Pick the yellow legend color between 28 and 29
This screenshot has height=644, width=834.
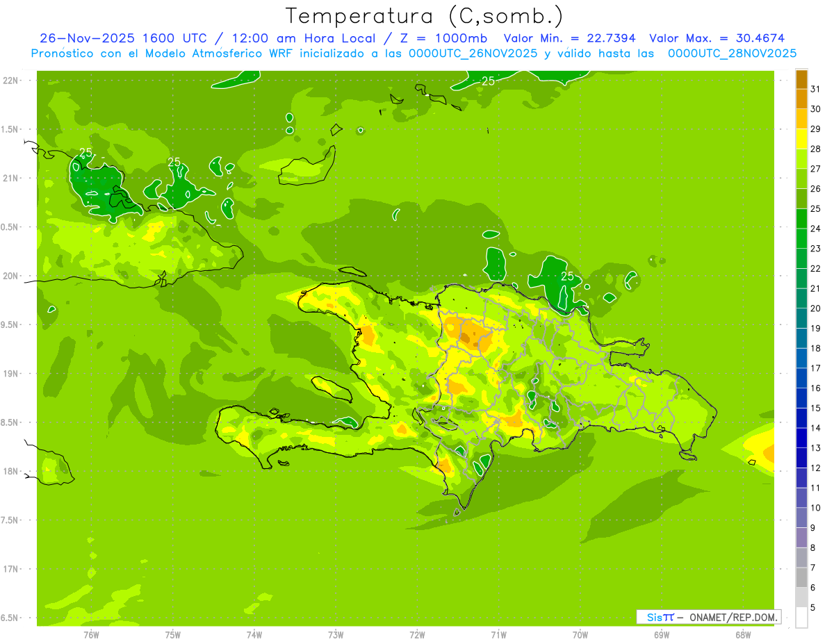tap(801, 139)
